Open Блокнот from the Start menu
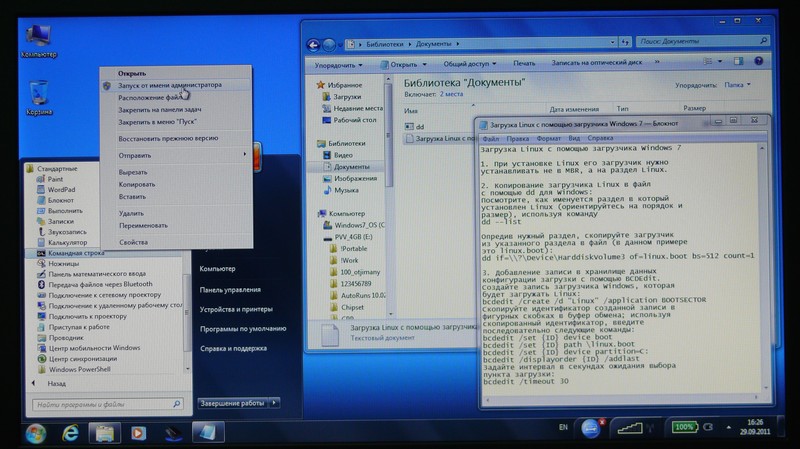The image size is (800, 449). pos(60,200)
